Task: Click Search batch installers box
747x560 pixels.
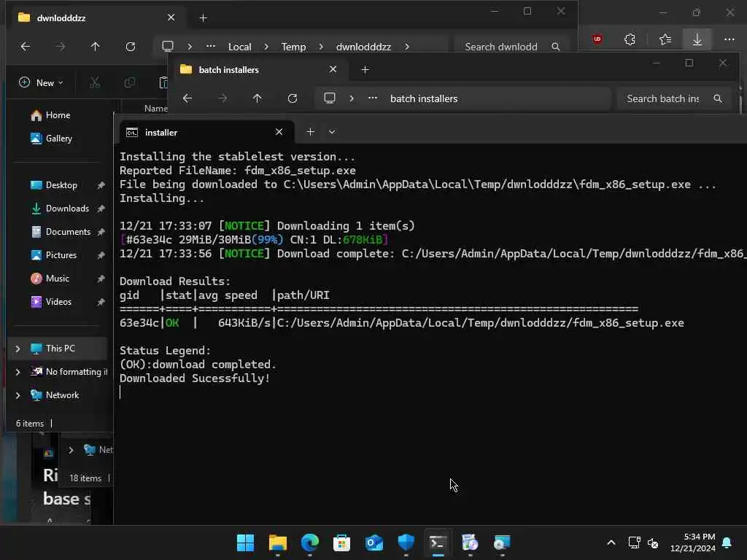Action: pos(673,98)
